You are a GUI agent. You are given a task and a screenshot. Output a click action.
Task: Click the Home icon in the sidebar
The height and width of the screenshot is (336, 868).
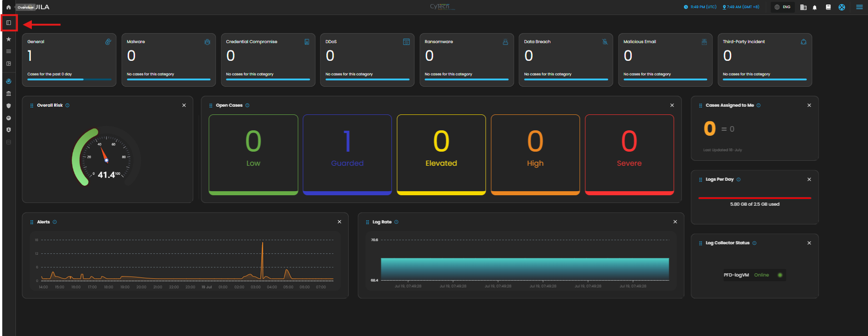click(8, 7)
